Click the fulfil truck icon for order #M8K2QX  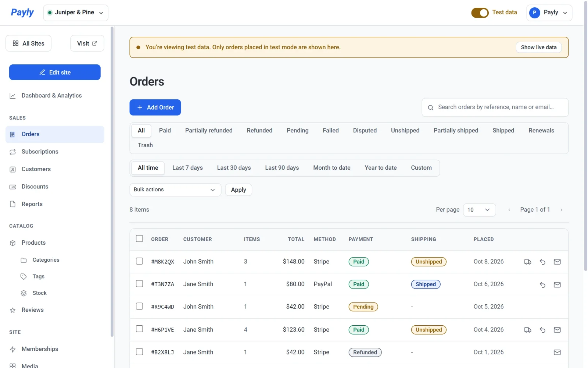(528, 262)
